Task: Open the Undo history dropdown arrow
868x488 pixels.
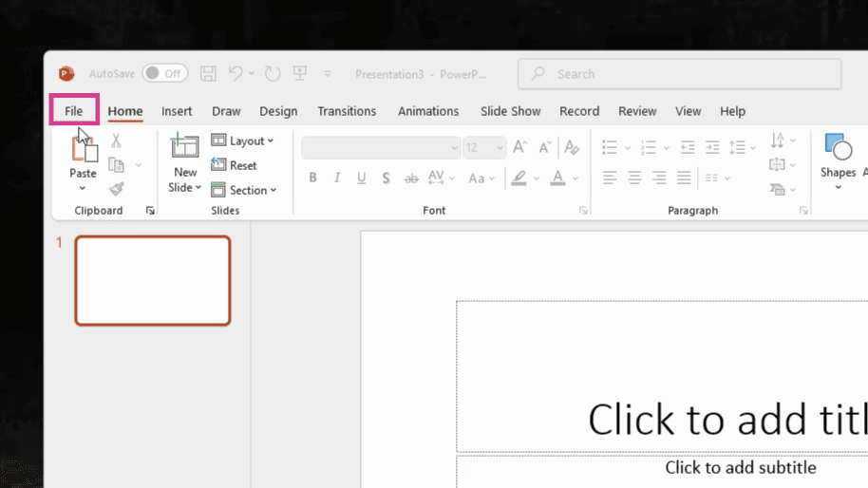Action: (x=252, y=73)
